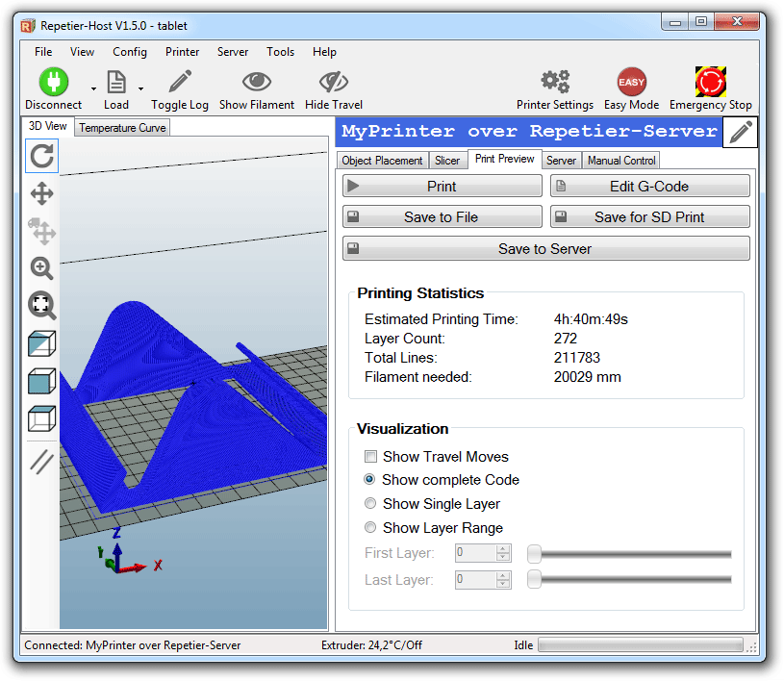Toggle Show Filament eye icon
The image size is (784, 681).
pyautogui.click(x=257, y=82)
